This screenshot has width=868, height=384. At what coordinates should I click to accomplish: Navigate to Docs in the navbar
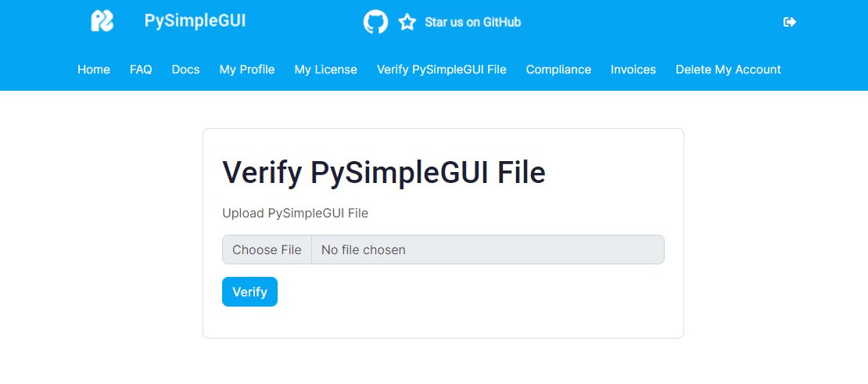tap(185, 70)
